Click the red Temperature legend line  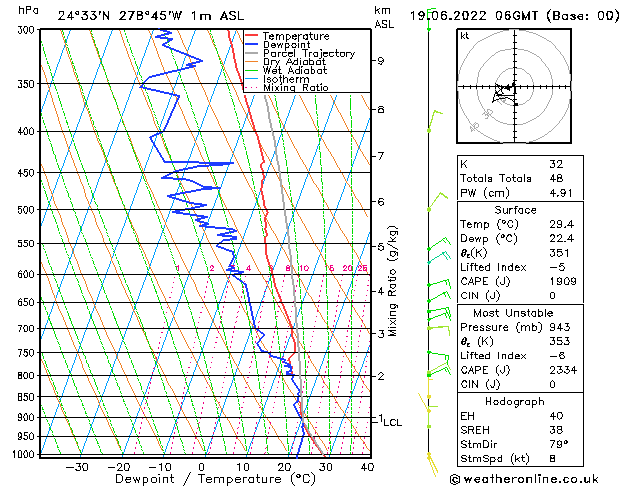252,36
